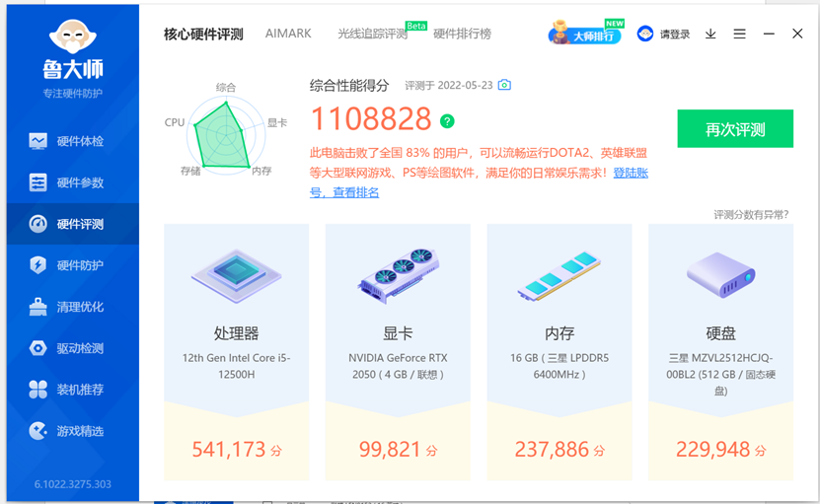Click the 综合性能得分 heading
This screenshot has height=504, width=820.
pos(349,85)
